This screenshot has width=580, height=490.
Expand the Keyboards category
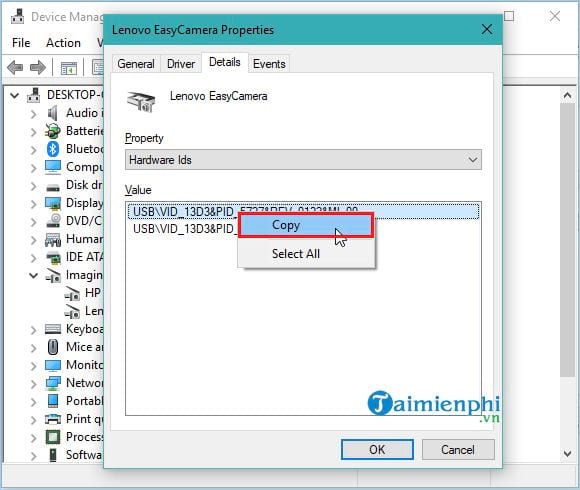33,330
